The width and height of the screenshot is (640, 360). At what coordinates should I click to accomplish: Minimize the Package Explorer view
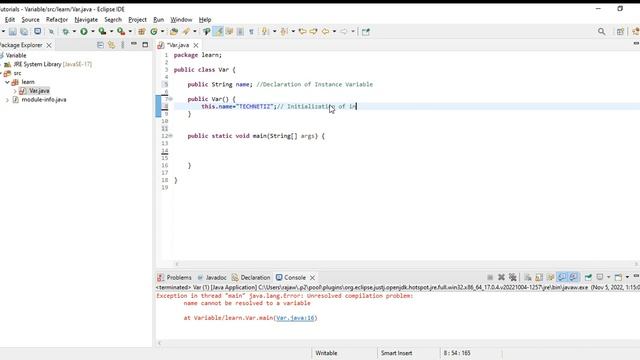pyautogui.click(x=133, y=44)
